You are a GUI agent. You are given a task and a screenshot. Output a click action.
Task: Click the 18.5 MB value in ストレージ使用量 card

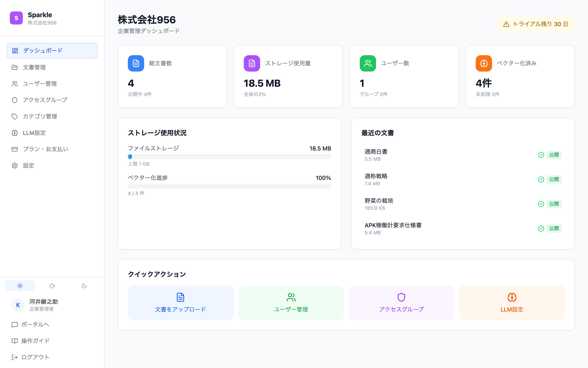click(262, 83)
